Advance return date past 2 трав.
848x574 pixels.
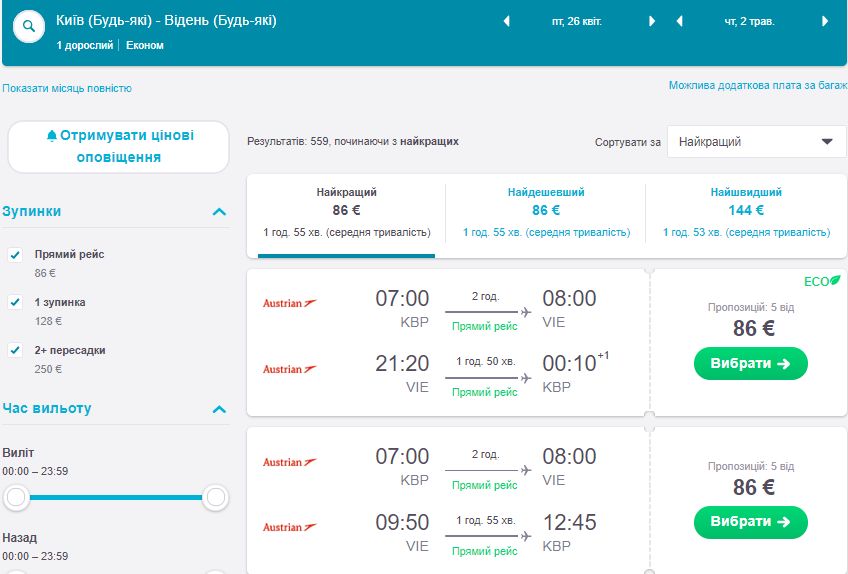click(x=825, y=21)
